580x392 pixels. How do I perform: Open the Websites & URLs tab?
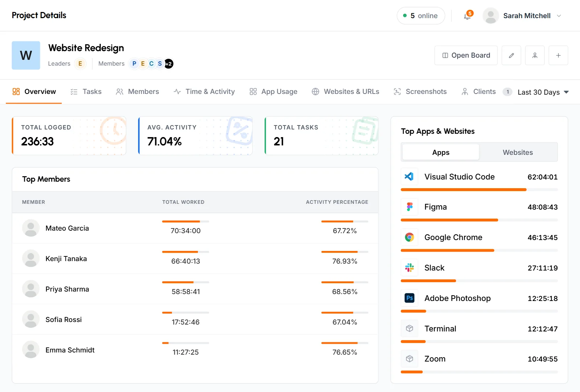(x=345, y=92)
